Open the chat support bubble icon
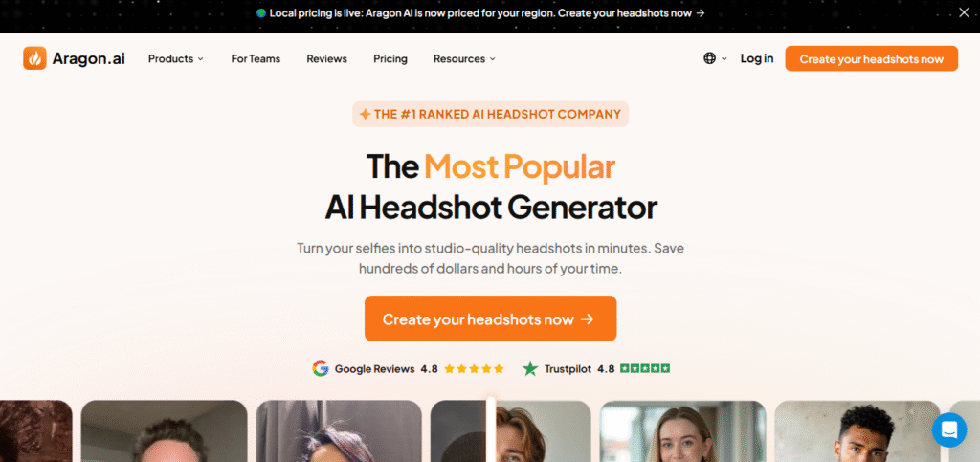This screenshot has width=980, height=462. coord(948,430)
